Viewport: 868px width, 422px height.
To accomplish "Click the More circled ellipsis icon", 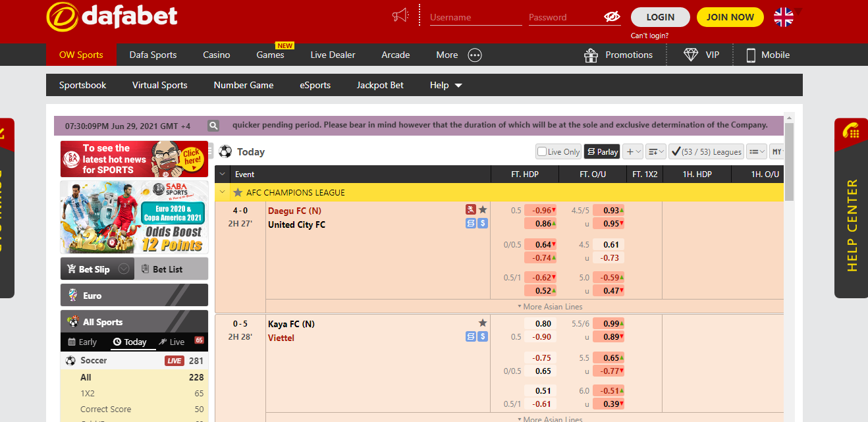I will pyautogui.click(x=475, y=55).
